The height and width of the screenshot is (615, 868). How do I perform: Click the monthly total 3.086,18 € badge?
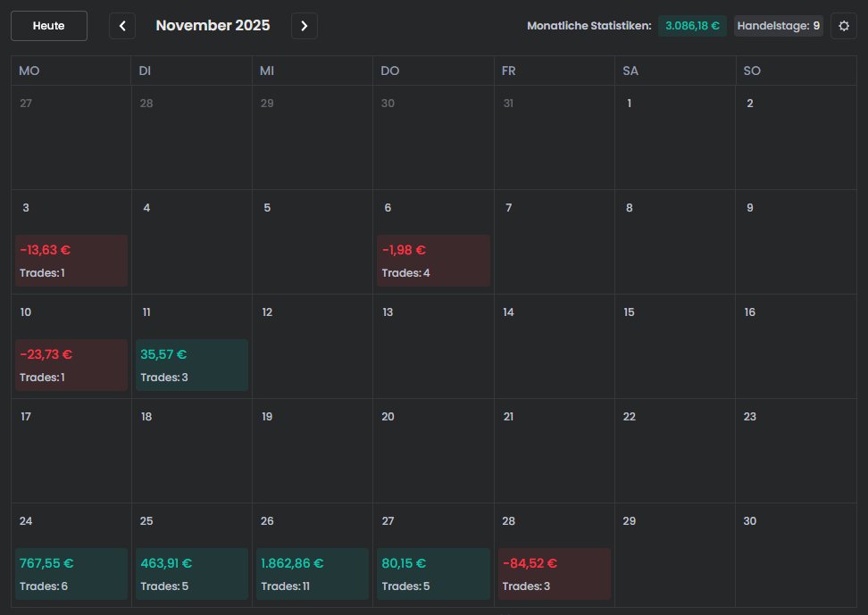(x=692, y=26)
